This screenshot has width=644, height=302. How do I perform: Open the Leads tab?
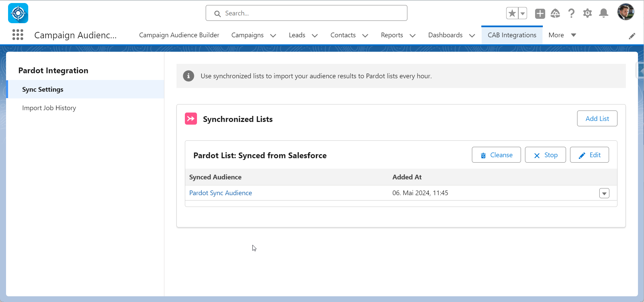tap(297, 35)
